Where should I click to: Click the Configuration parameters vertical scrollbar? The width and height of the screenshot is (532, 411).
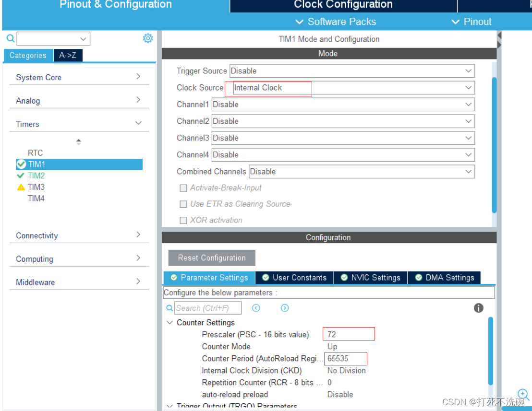(491, 351)
